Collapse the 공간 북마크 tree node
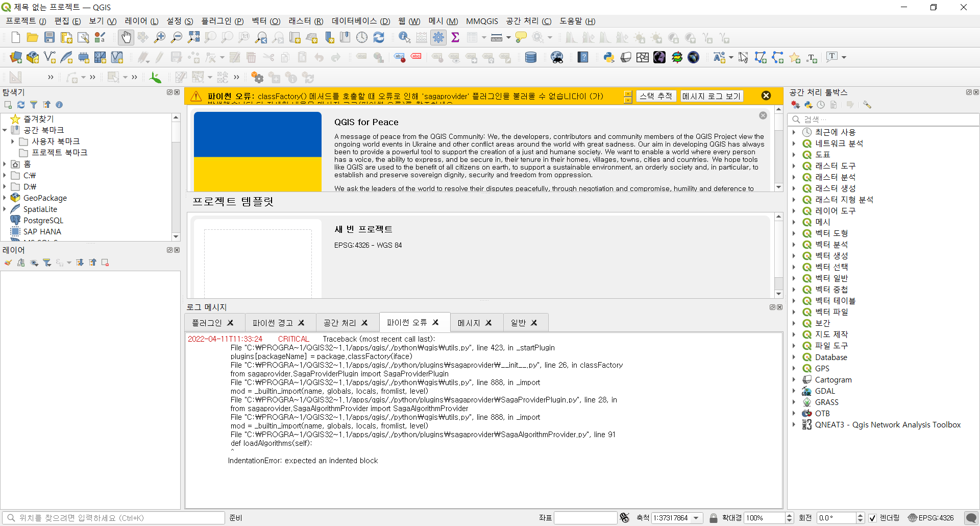 click(x=5, y=130)
